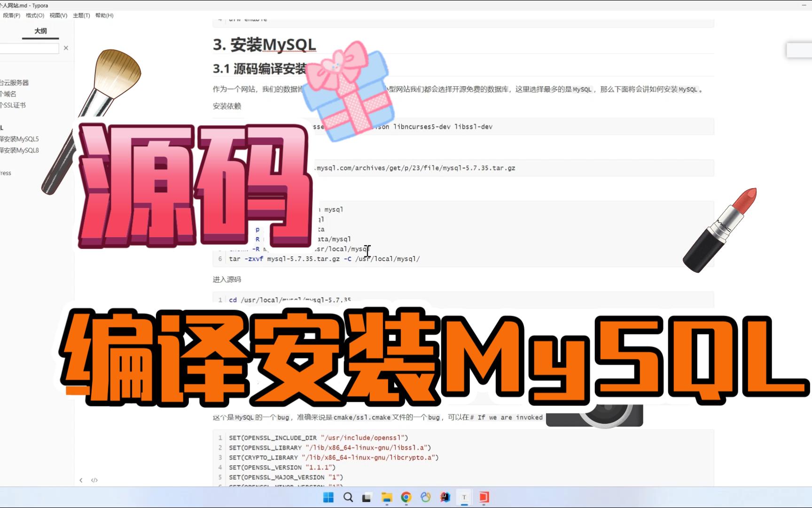Click the 3. 安装MySQL heading
This screenshot has height=508, width=812.
click(x=264, y=45)
